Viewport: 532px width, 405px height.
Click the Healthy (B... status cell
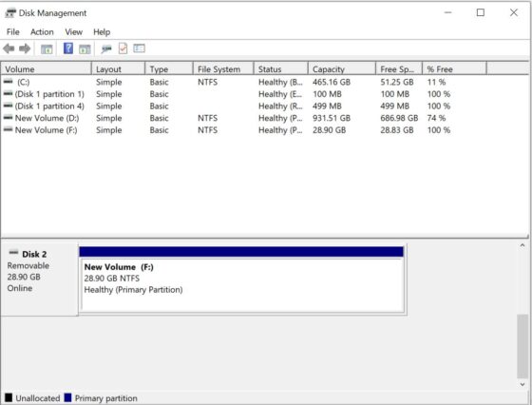point(280,82)
